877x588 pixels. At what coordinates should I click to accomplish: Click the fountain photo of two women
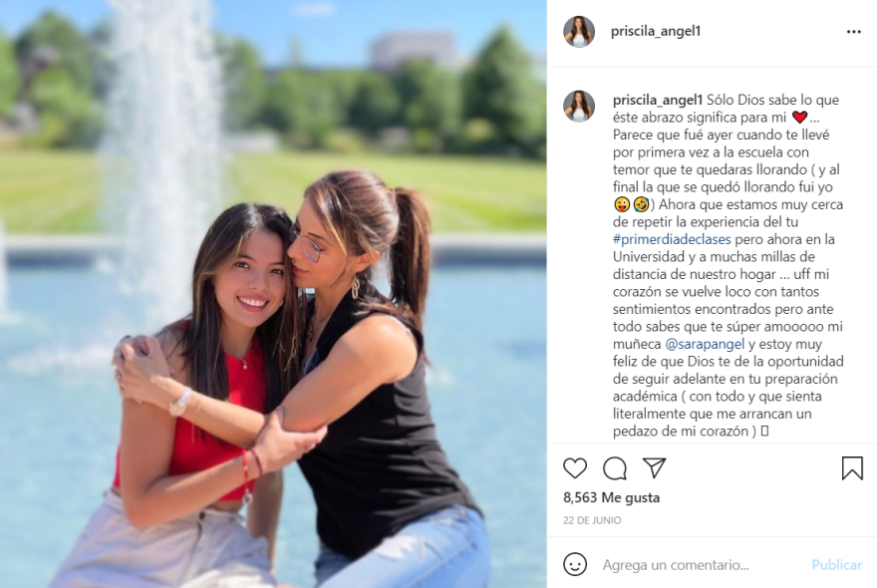pos(273,294)
